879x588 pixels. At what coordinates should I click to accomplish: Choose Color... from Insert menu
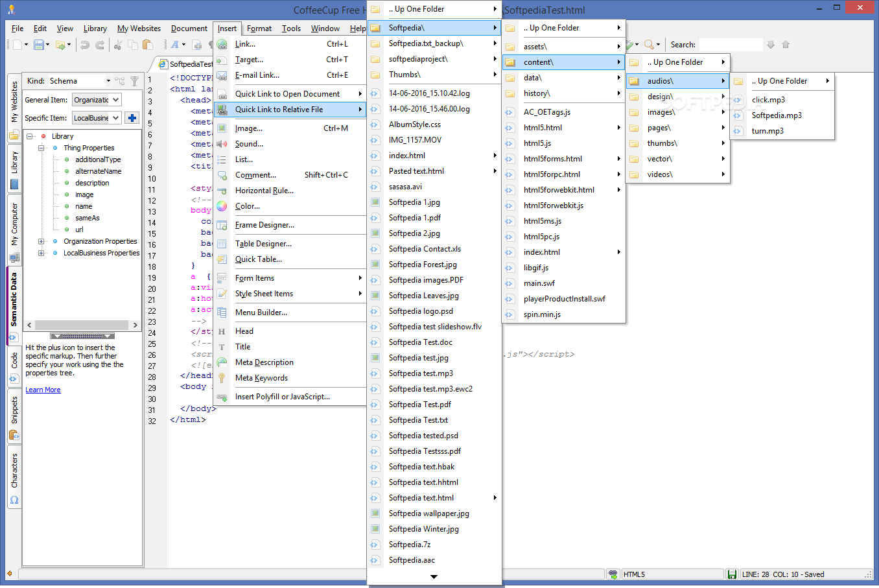290,206
